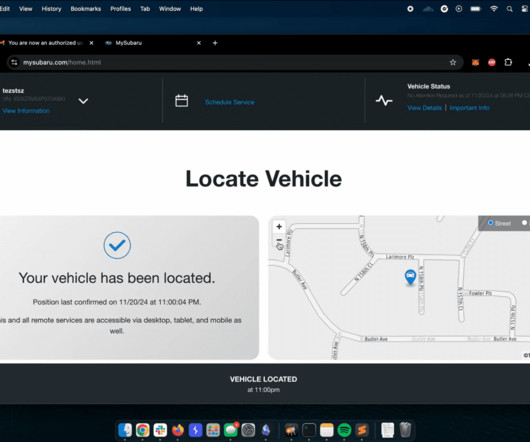Open Launchpad from the dock
The width and height of the screenshot is (530, 442).
click(213, 430)
